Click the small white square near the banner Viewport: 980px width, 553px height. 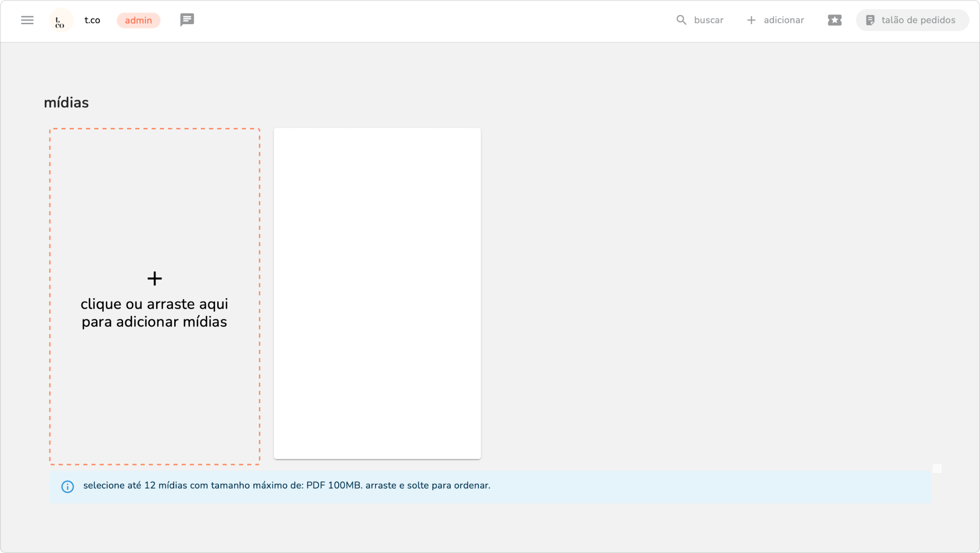pos(937,468)
